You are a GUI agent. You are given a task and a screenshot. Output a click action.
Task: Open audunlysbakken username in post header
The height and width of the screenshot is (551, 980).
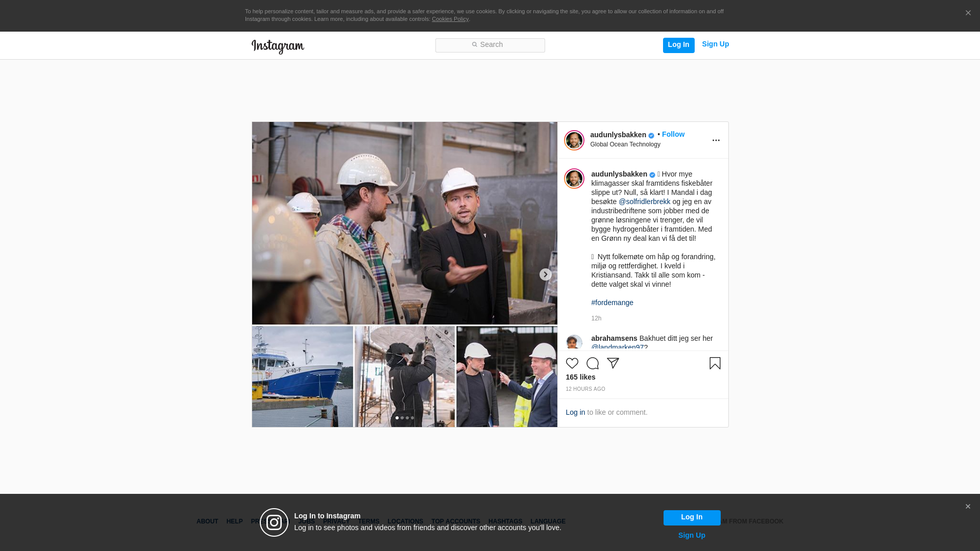click(x=618, y=135)
